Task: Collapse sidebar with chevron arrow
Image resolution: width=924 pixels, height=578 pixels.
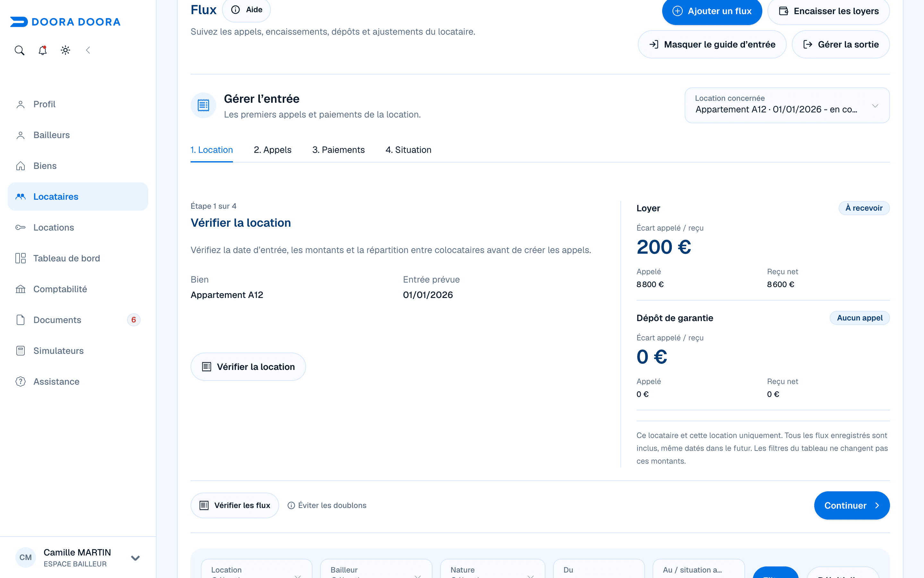Action: tap(88, 50)
